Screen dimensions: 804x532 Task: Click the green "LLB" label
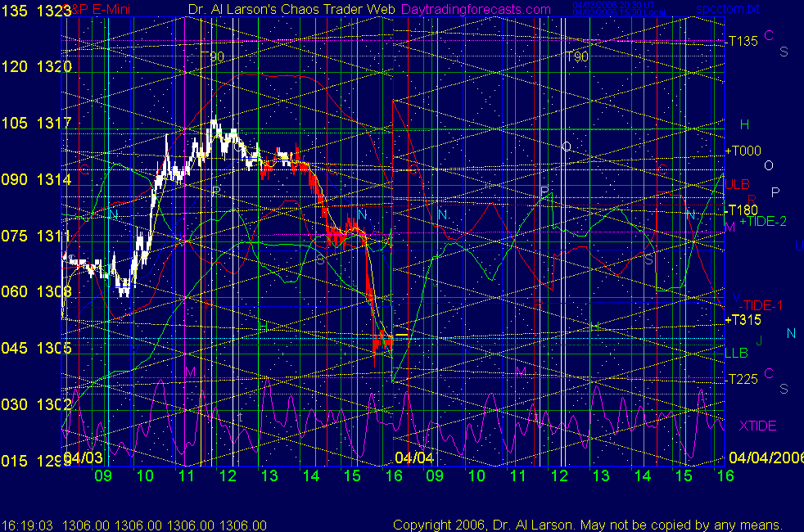click(736, 353)
